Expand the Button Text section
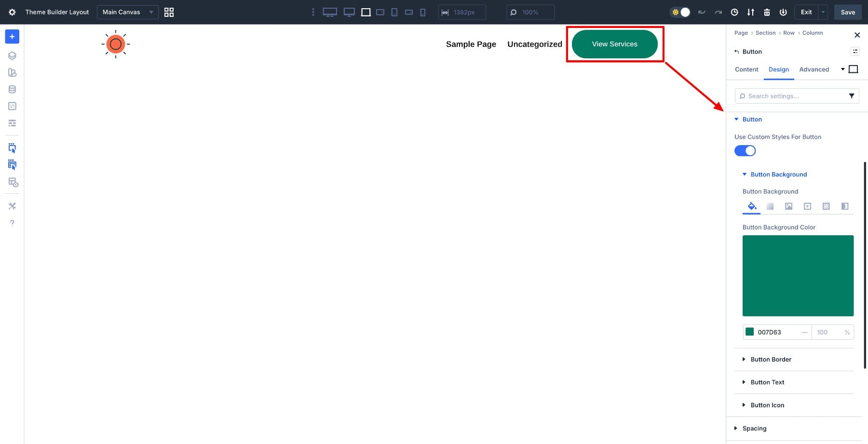 click(x=767, y=382)
